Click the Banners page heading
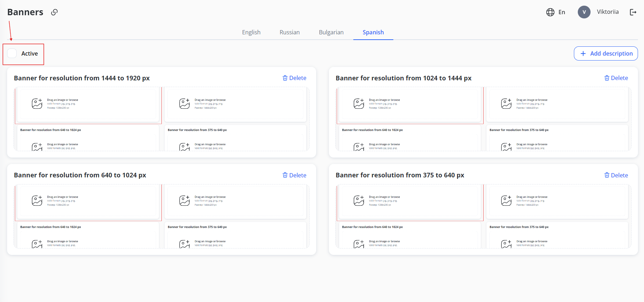The width and height of the screenshot is (644, 302). point(25,12)
